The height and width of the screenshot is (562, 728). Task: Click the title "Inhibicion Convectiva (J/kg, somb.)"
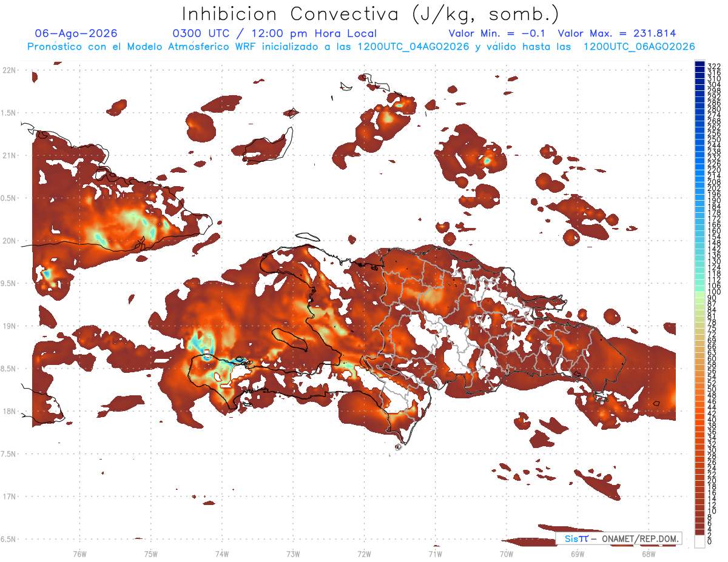[371, 13]
